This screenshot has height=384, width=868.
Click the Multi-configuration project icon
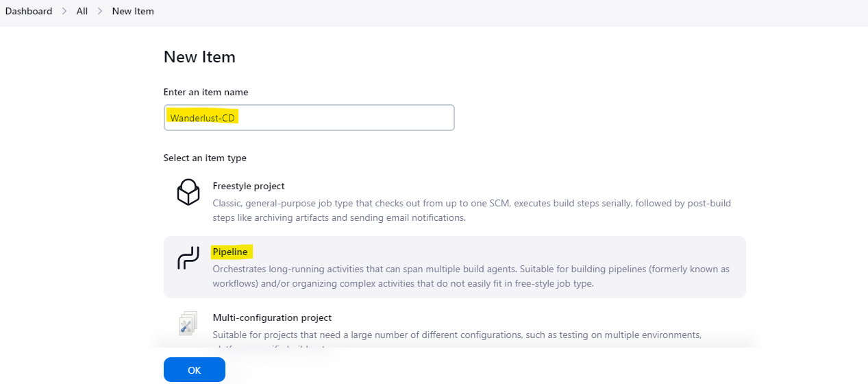(188, 324)
